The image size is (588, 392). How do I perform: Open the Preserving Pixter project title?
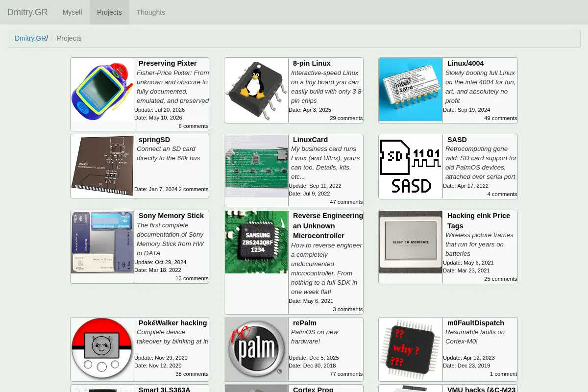point(168,63)
